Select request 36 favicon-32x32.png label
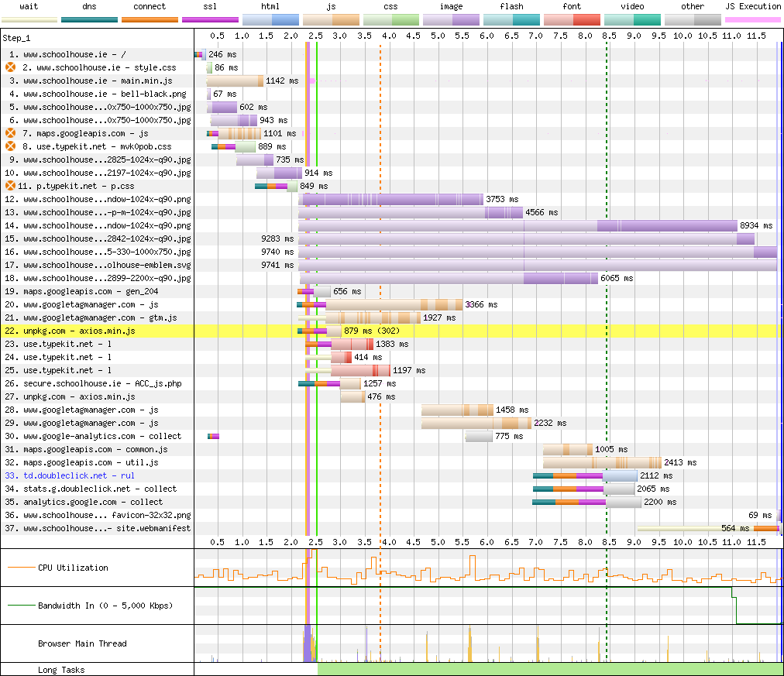 point(98,515)
